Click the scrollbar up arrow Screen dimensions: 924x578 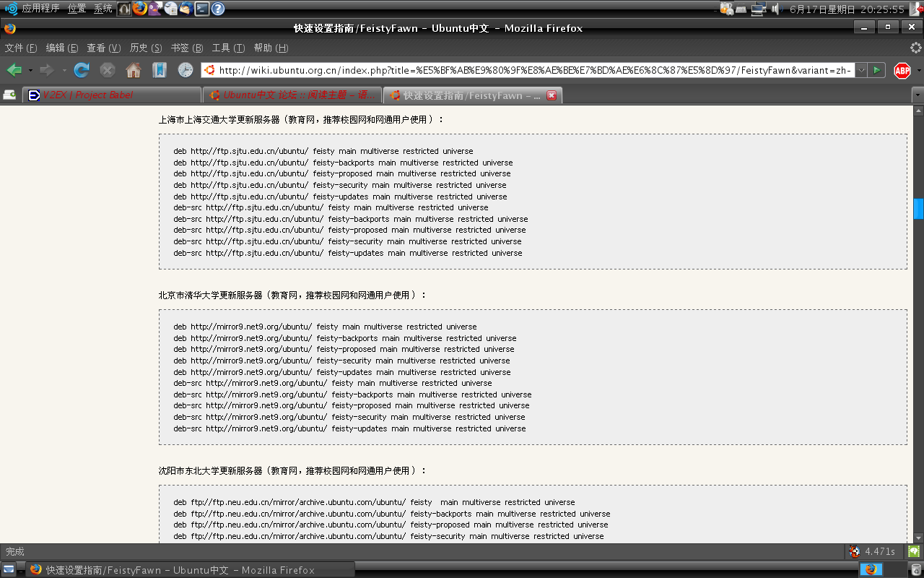pos(918,111)
